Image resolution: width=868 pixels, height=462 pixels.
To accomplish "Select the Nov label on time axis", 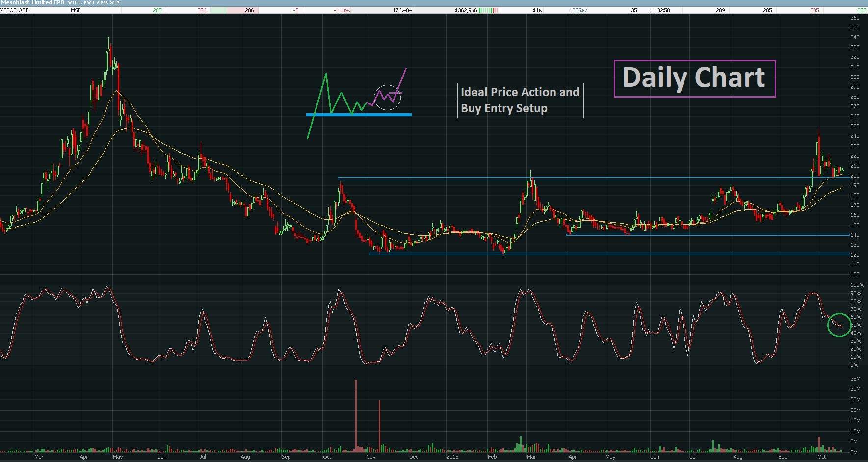I will (x=371, y=457).
